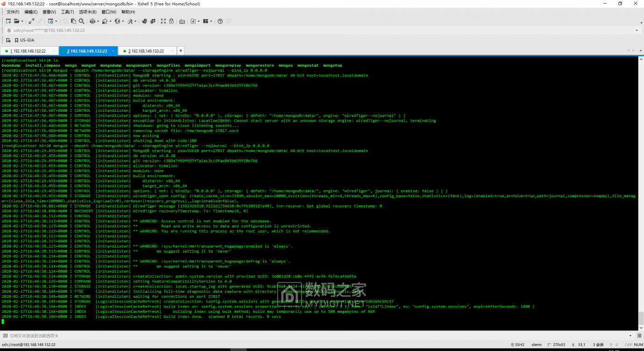Close tab 2 using its X
The height and width of the screenshot is (351, 644).
(112, 51)
